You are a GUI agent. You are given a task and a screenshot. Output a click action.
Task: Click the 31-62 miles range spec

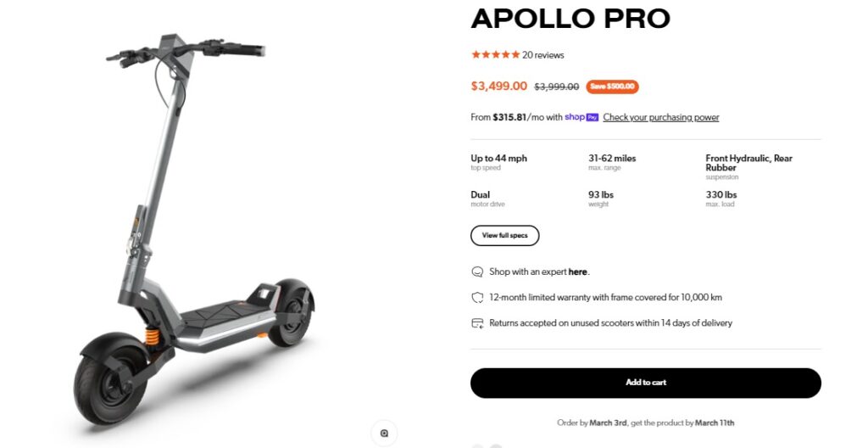pos(612,159)
